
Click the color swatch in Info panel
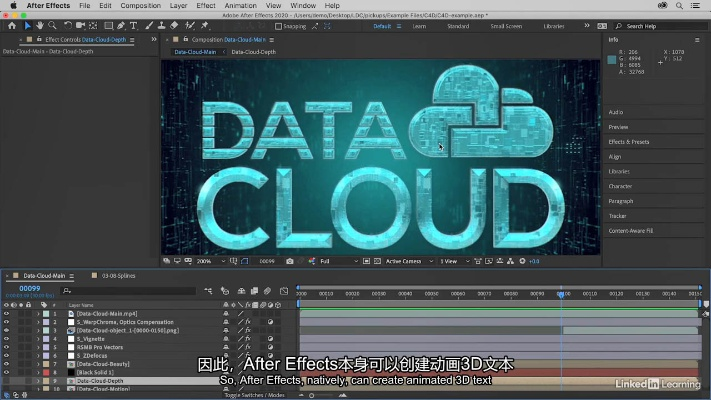pyautogui.click(x=613, y=59)
